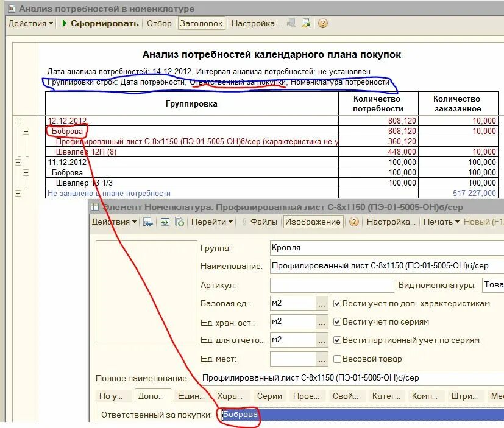Viewport: 504px width, 428px height.
Task: Switch to the Штри... tab
Action: click(x=465, y=396)
